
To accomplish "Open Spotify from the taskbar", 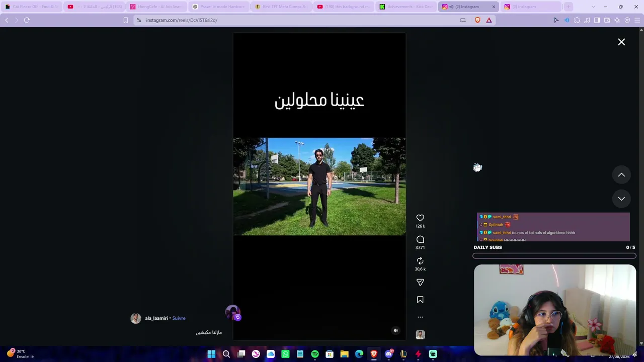I will [315, 354].
